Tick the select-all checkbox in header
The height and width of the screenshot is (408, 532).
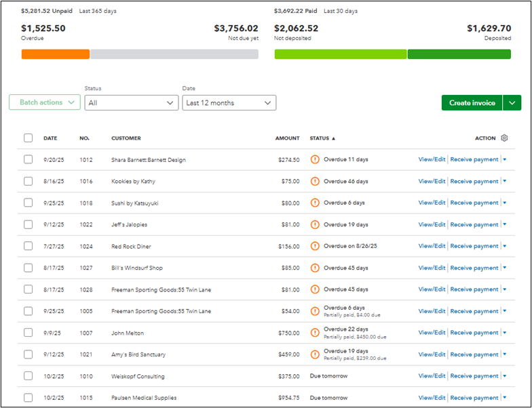[28, 138]
